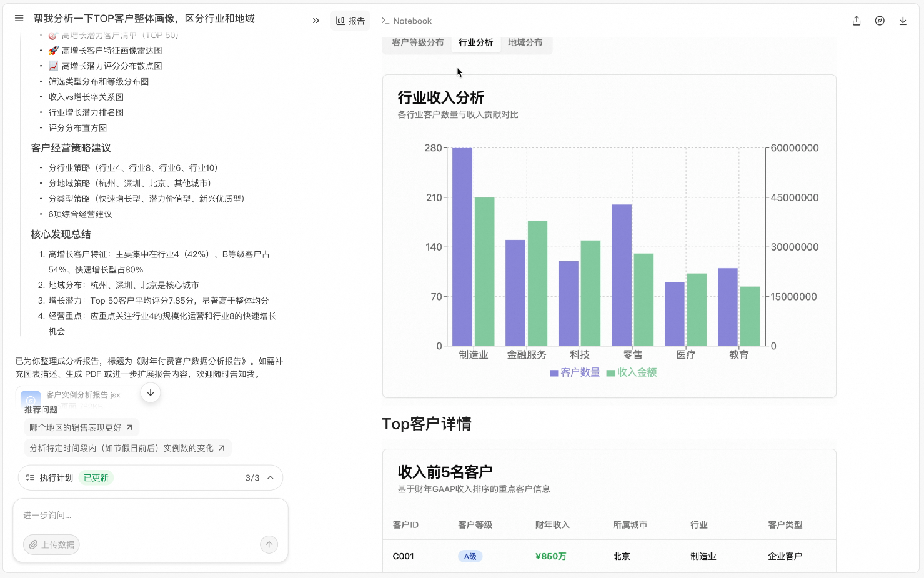Click the 客户ID column header
This screenshot has width=924, height=578.
[x=405, y=525]
